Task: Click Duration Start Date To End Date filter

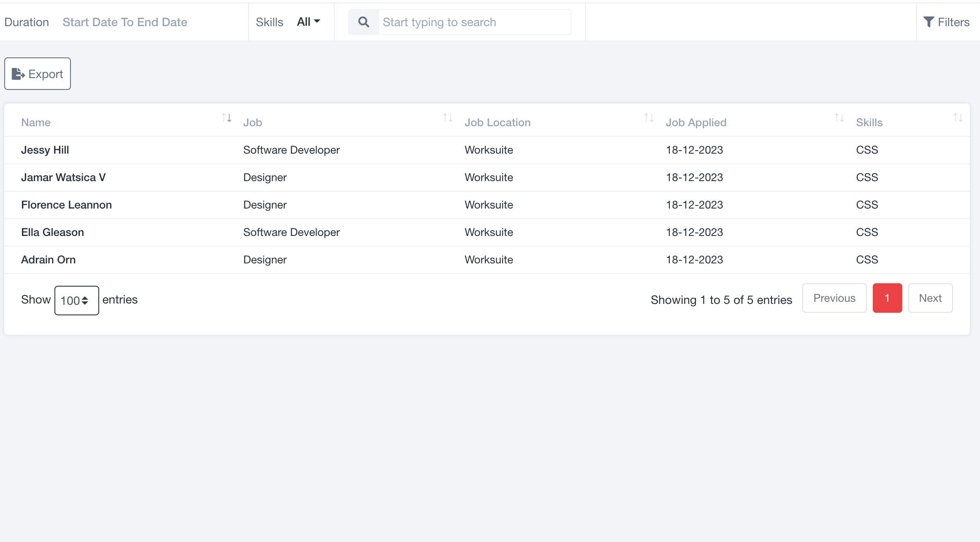Action: click(125, 22)
